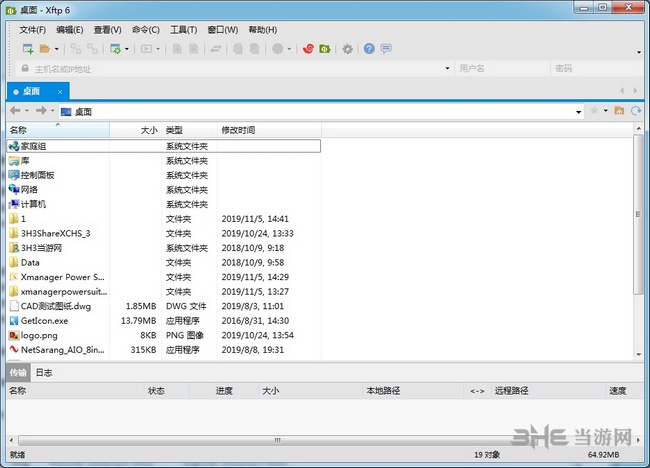
Task: Sort by the 大小 column header in file list
Action: click(x=136, y=130)
